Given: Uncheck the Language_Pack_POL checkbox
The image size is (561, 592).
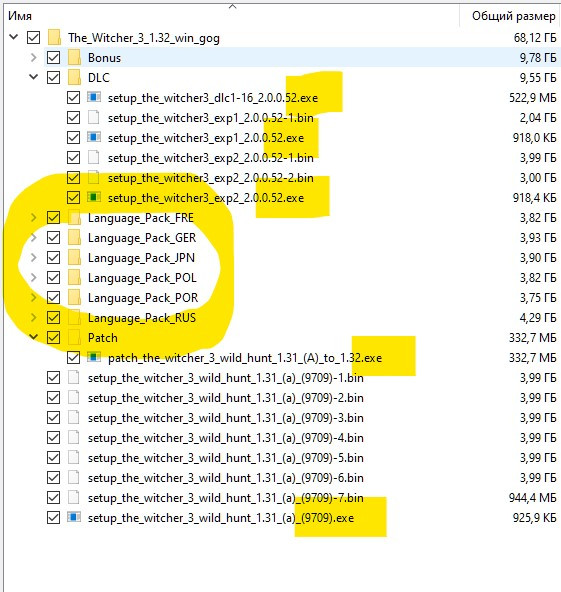Looking at the screenshot, I should tap(53, 278).
